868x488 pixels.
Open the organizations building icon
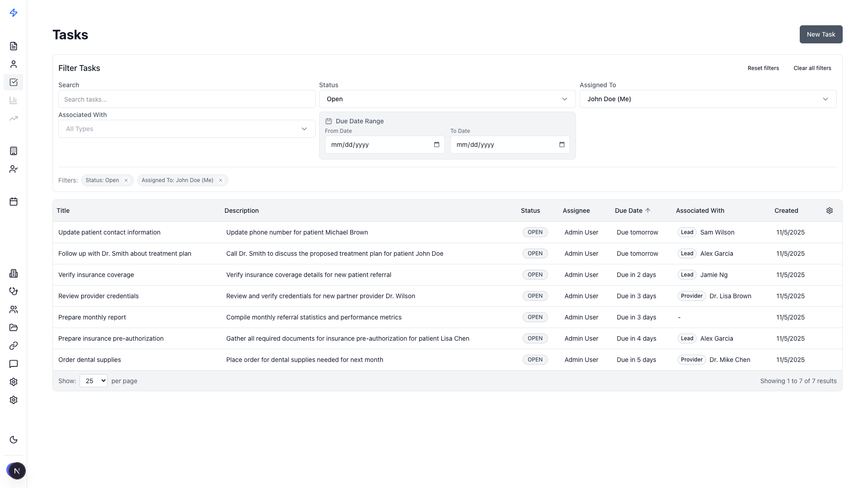pyautogui.click(x=13, y=273)
